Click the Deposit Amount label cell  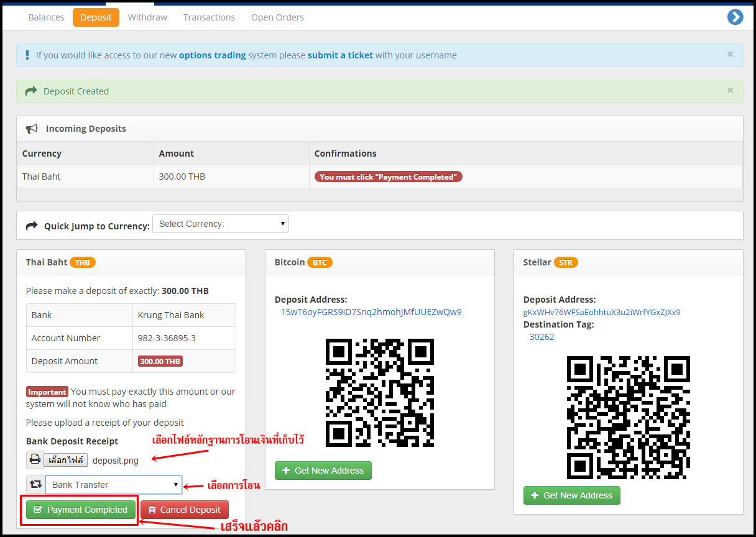[80, 361]
